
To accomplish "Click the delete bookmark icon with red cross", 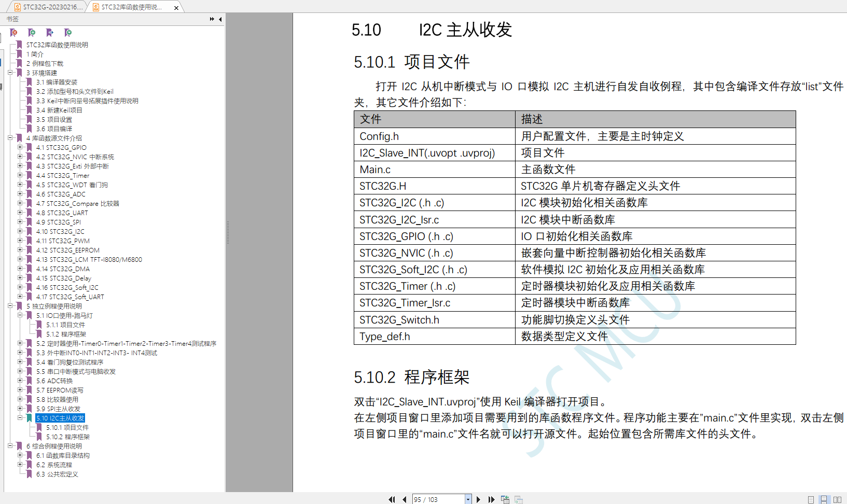I will point(14,33).
